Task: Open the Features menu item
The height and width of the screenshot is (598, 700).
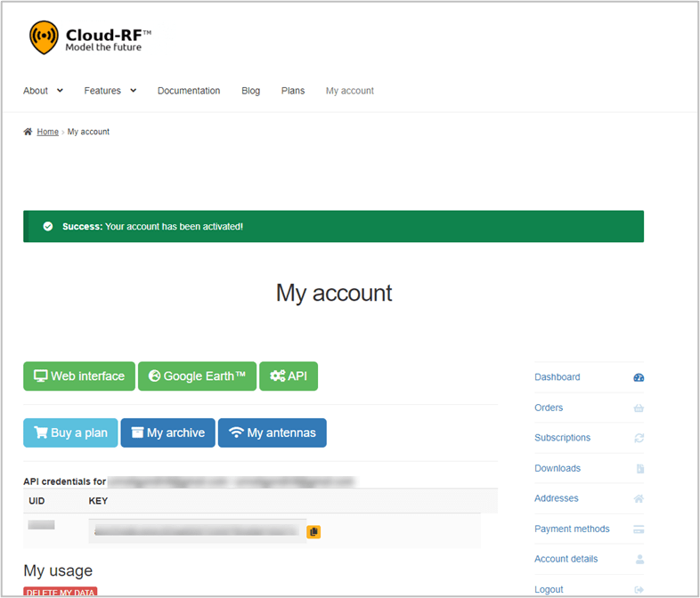Action: click(102, 91)
